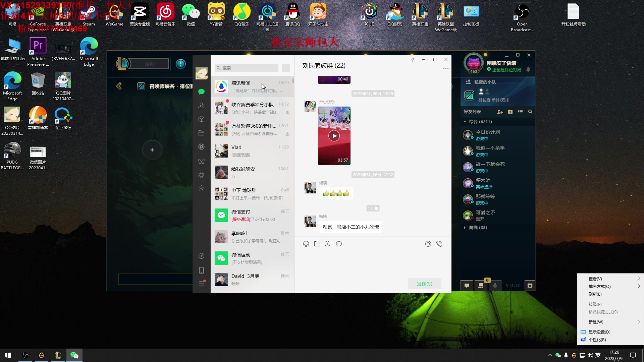
Task: Select friend 今日份计划 in League list
Action: tap(497, 135)
